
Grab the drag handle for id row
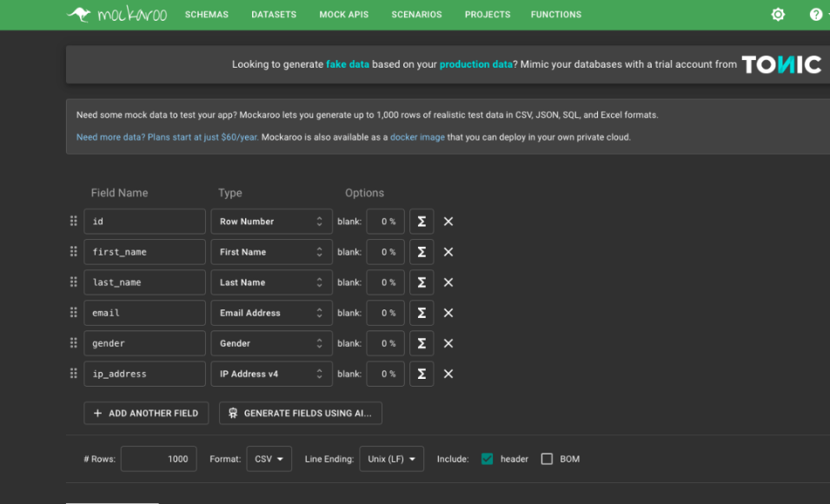click(x=74, y=221)
